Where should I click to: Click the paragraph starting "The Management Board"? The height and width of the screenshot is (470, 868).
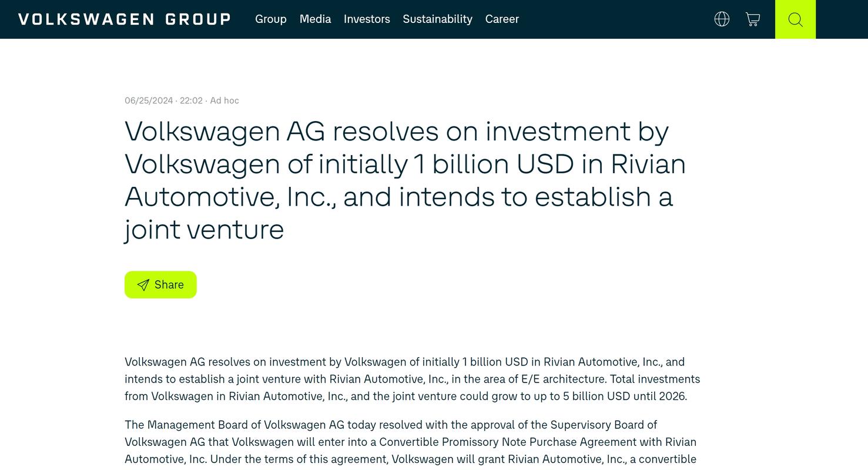(391, 425)
